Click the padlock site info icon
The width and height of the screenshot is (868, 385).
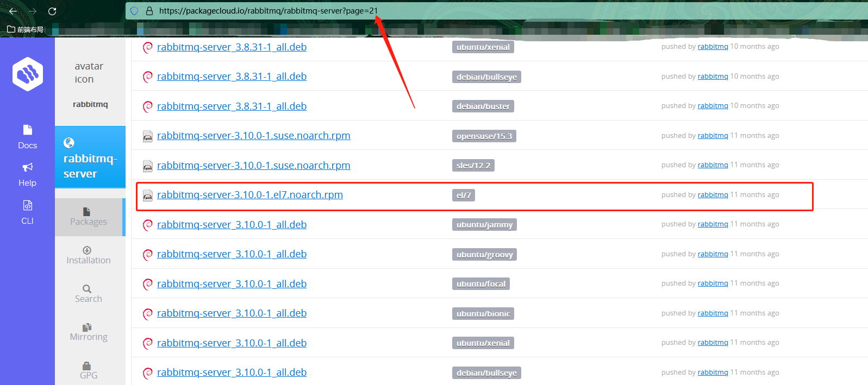[149, 11]
